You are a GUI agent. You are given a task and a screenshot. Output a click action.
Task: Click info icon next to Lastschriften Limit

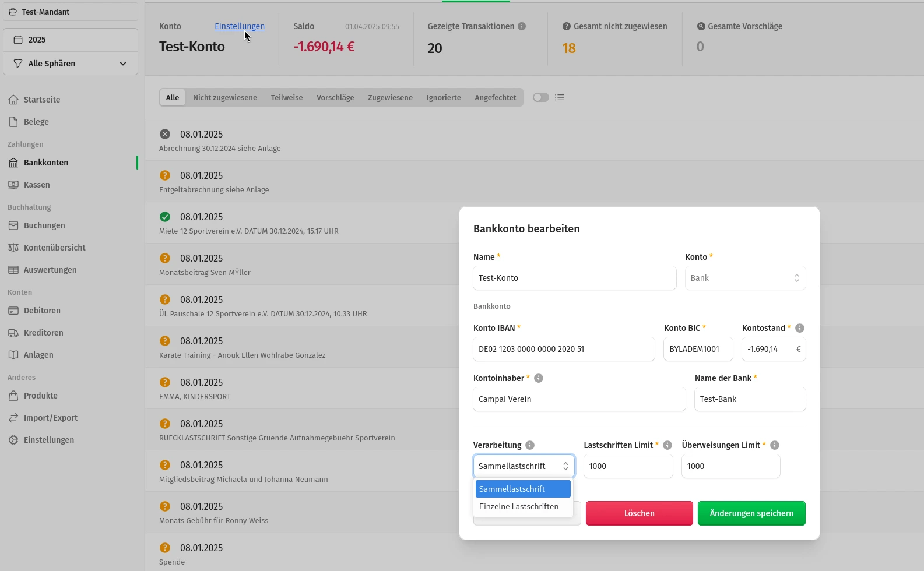(x=667, y=445)
